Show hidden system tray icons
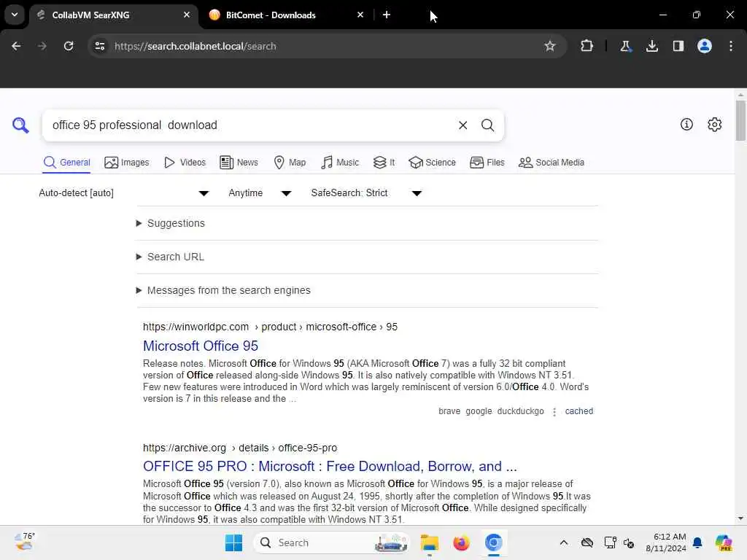 [564, 542]
